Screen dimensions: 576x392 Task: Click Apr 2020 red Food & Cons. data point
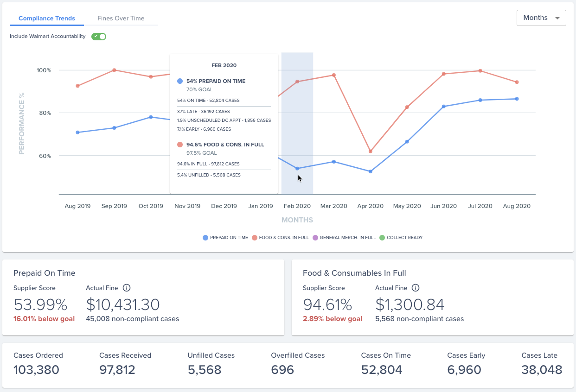tap(371, 152)
